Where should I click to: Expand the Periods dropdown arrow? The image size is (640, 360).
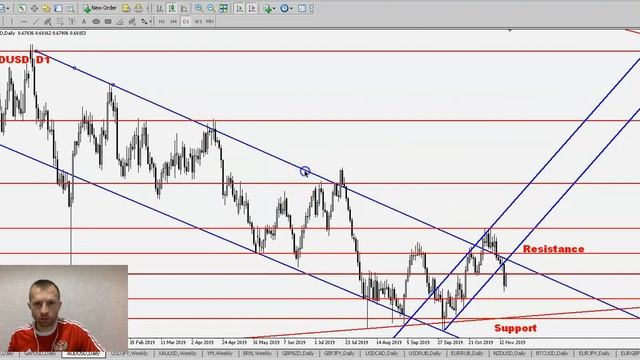(291, 8)
